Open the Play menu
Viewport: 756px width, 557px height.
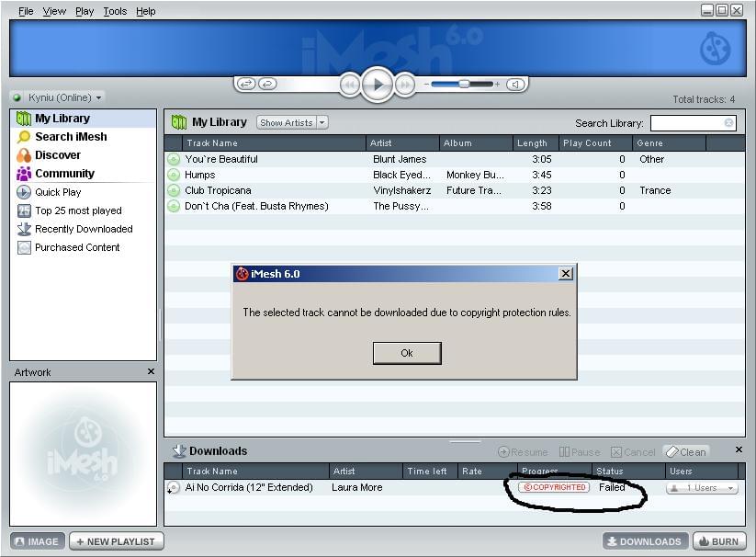point(85,11)
